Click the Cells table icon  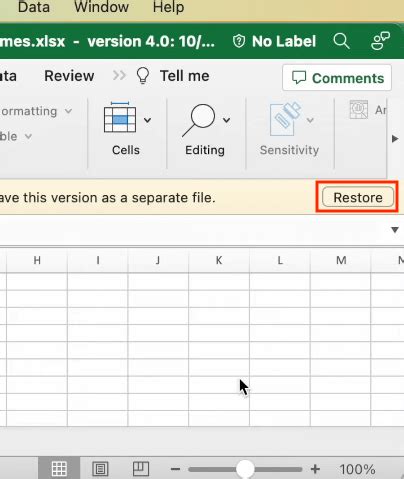[120, 118]
